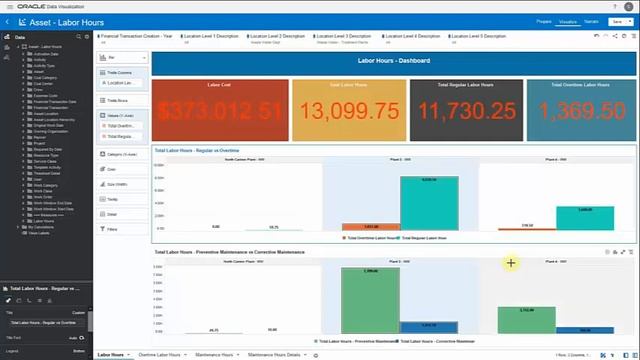
Task: Select the Labor Cost tile
Action: click(220, 110)
